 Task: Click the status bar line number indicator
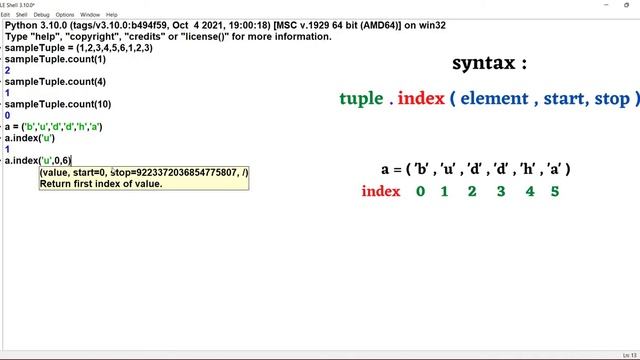(x=629, y=356)
